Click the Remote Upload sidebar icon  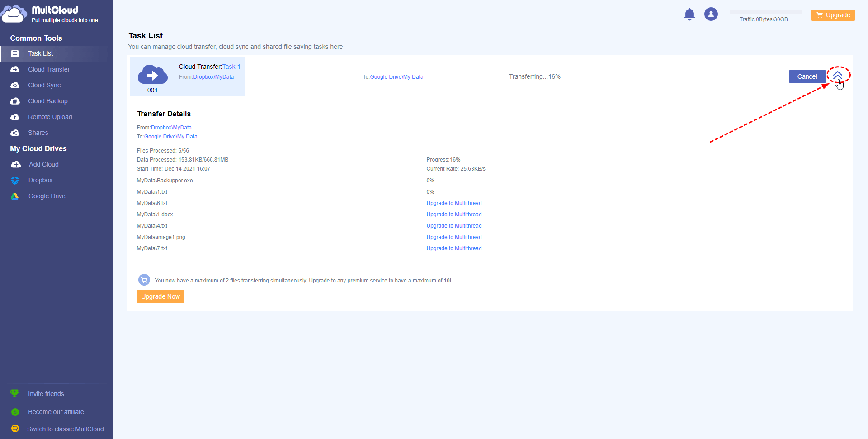click(15, 117)
